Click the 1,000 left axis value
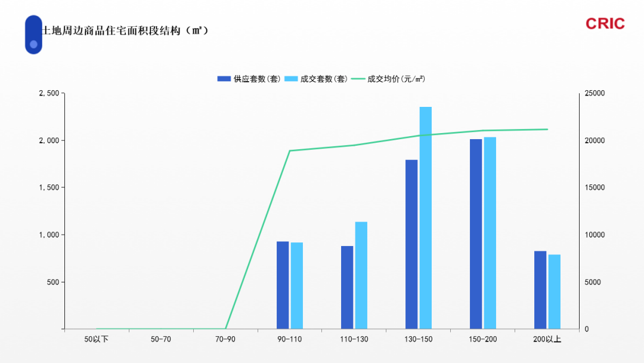Screen dimensions: 644x363 (49, 235)
